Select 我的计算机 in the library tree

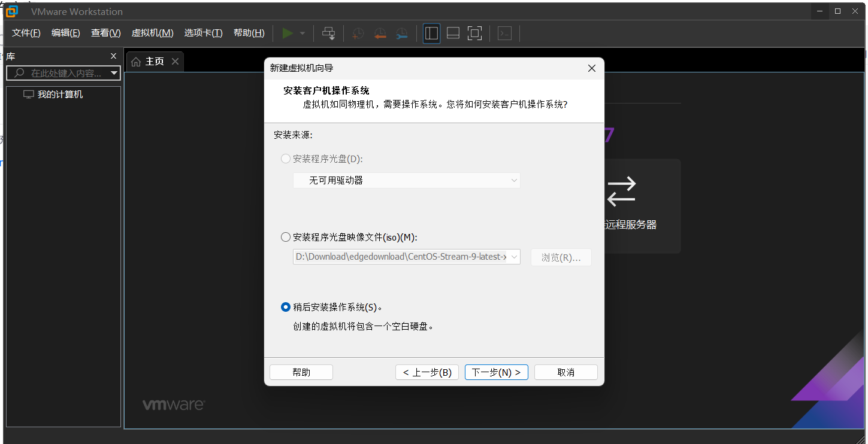(60, 95)
